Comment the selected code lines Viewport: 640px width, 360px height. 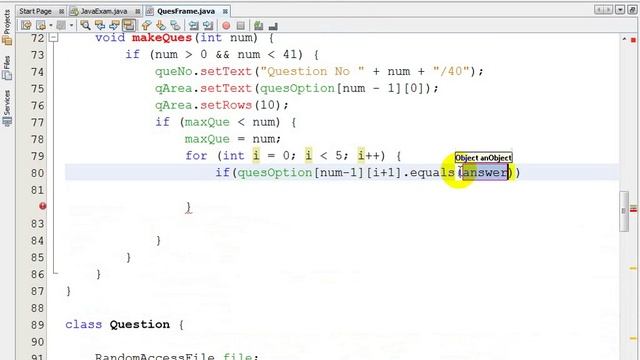coord(258,26)
